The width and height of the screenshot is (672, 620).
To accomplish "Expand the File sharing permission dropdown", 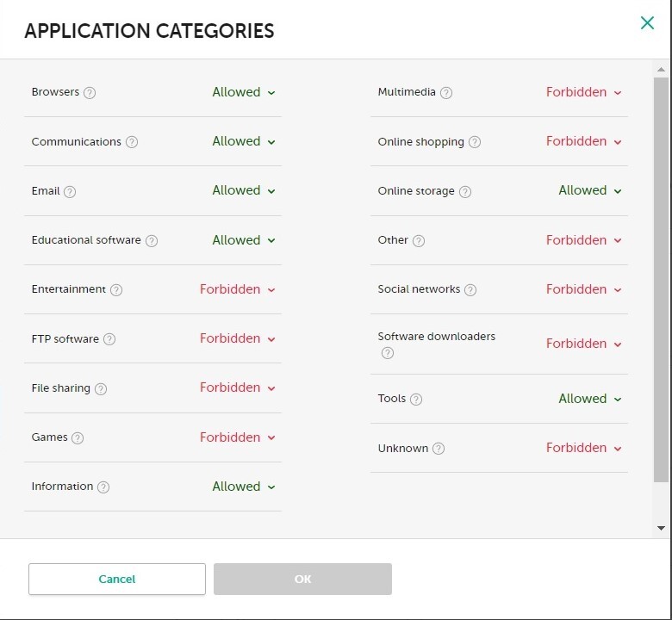I will pos(238,387).
